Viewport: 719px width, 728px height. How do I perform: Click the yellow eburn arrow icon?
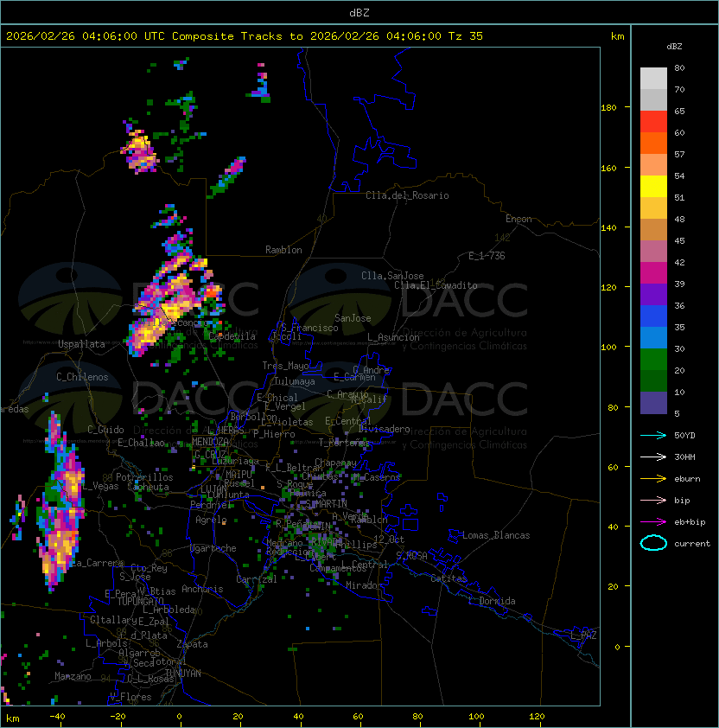pos(653,479)
